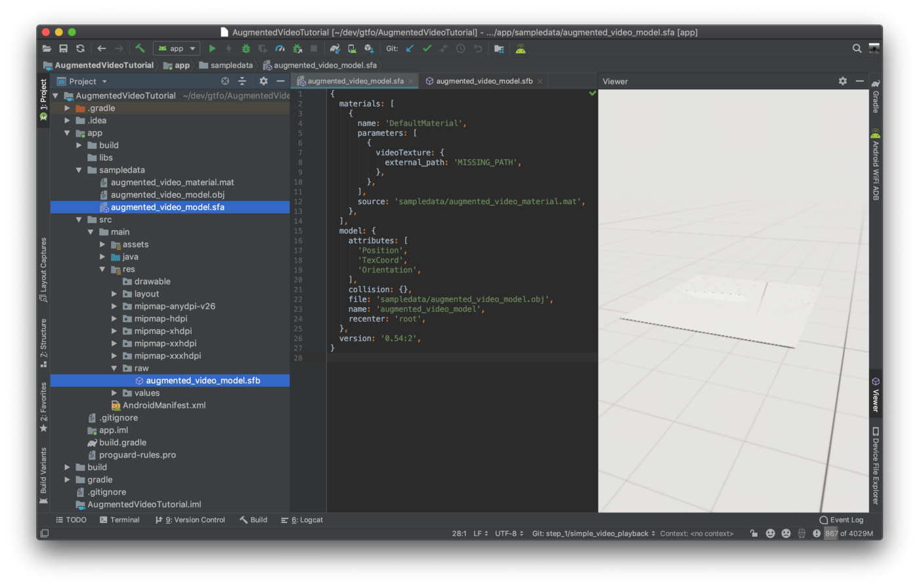Build the project with the hammer icon
Image resolution: width=919 pixels, height=588 pixels.
click(x=139, y=48)
